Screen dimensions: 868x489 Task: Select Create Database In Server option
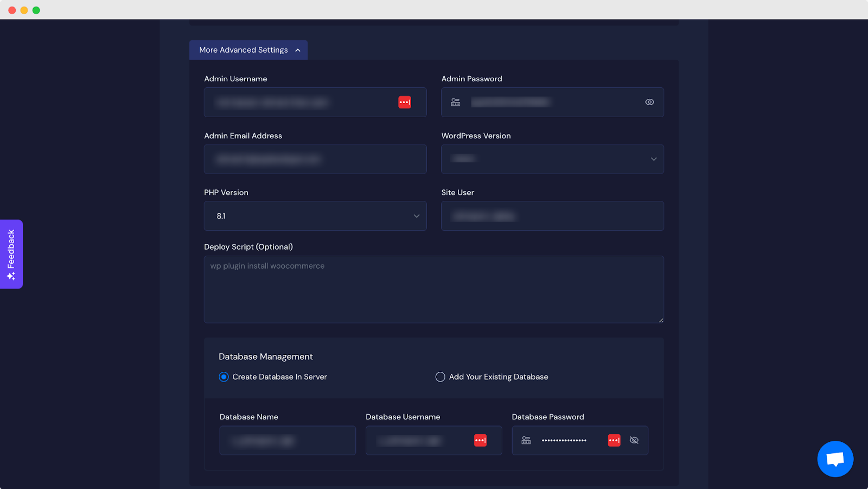pos(224,377)
